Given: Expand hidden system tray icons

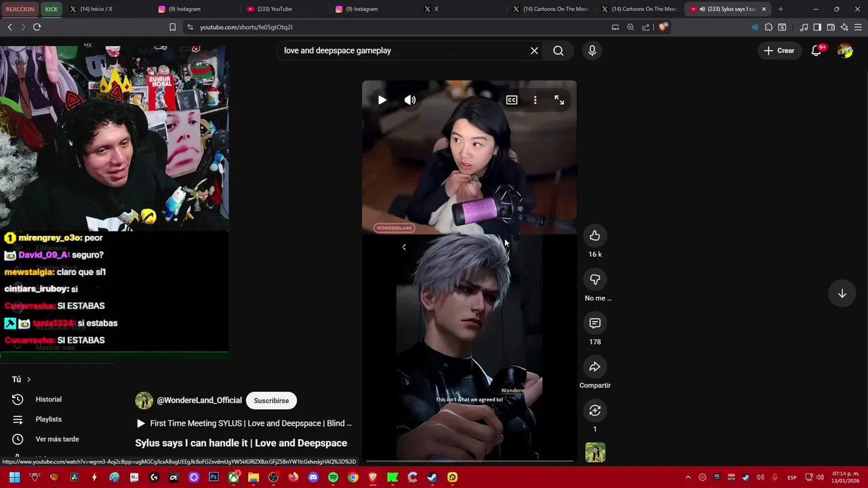Looking at the screenshot, I should 688,477.
